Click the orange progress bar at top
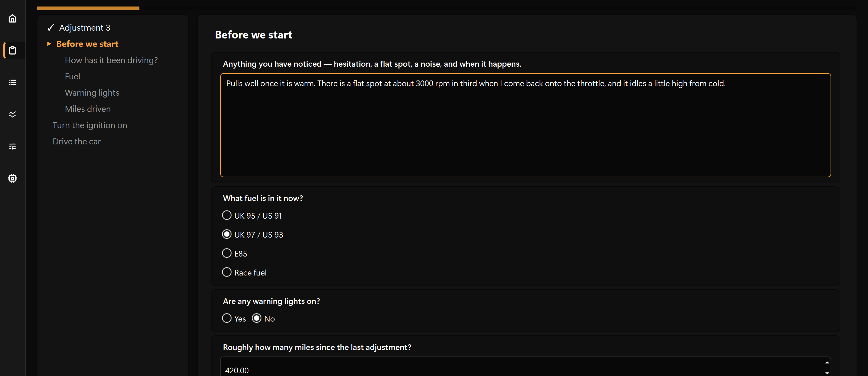Viewport: 868px width, 376px height. click(88, 8)
